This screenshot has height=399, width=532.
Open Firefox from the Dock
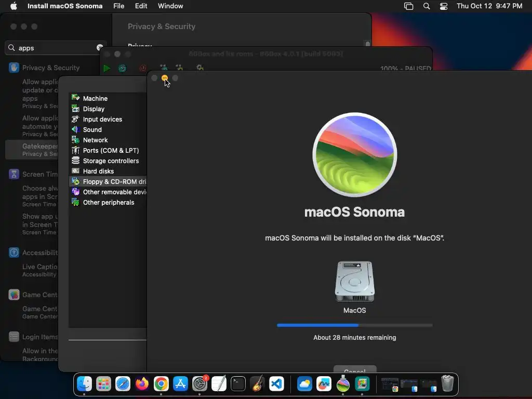[142, 384]
